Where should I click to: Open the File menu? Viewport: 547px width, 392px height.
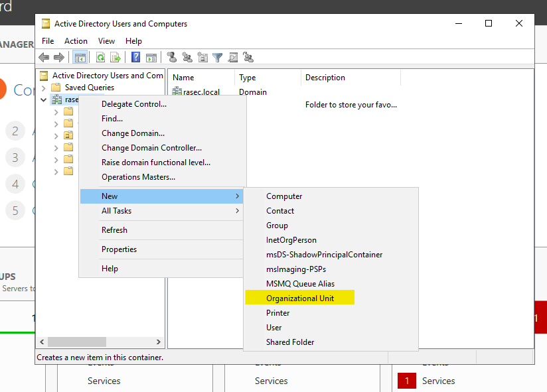(48, 41)
